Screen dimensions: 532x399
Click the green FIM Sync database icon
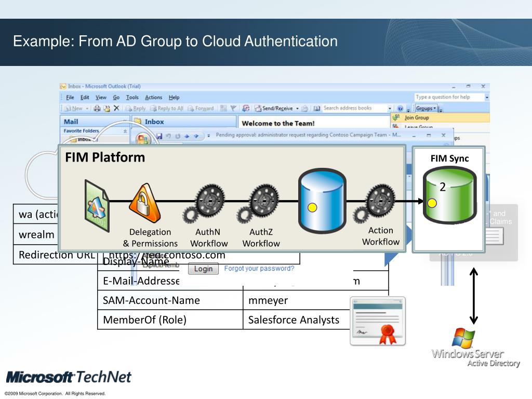pyautogui.click(x=449, y=196)
